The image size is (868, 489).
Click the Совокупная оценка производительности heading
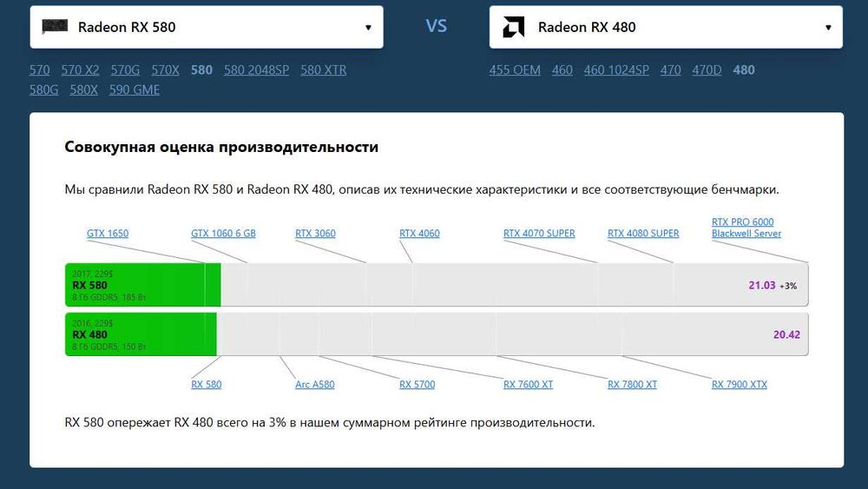tap(221, 147)
